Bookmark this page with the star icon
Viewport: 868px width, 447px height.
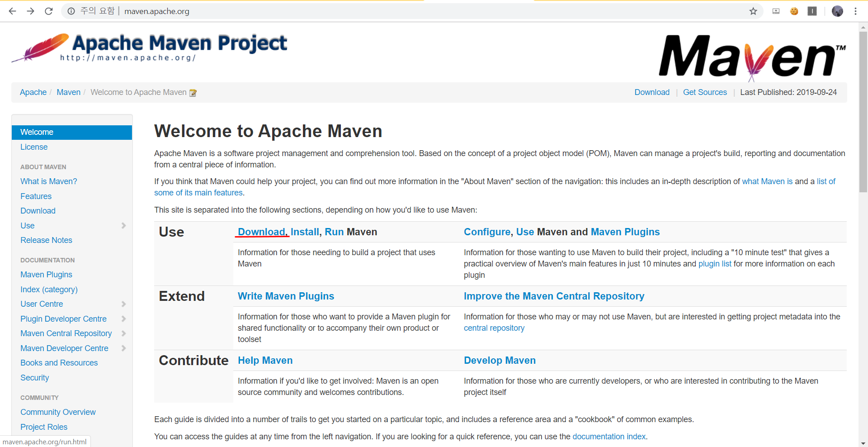point(753,11)
